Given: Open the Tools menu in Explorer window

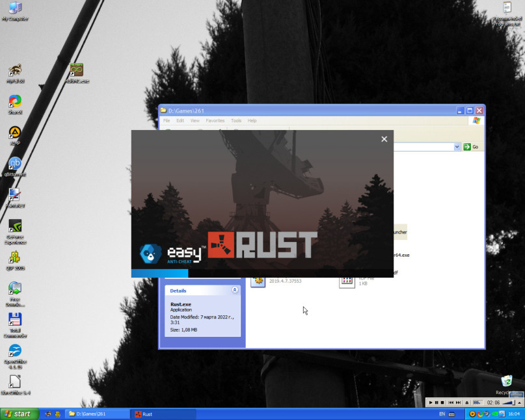Looking at the screenshot, I should (x=236, y=120).
